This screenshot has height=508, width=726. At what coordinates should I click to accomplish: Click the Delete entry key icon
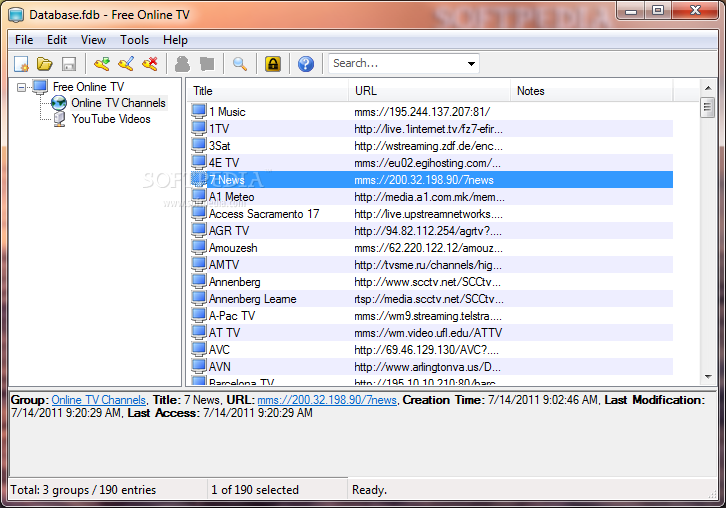pos(150,63)
